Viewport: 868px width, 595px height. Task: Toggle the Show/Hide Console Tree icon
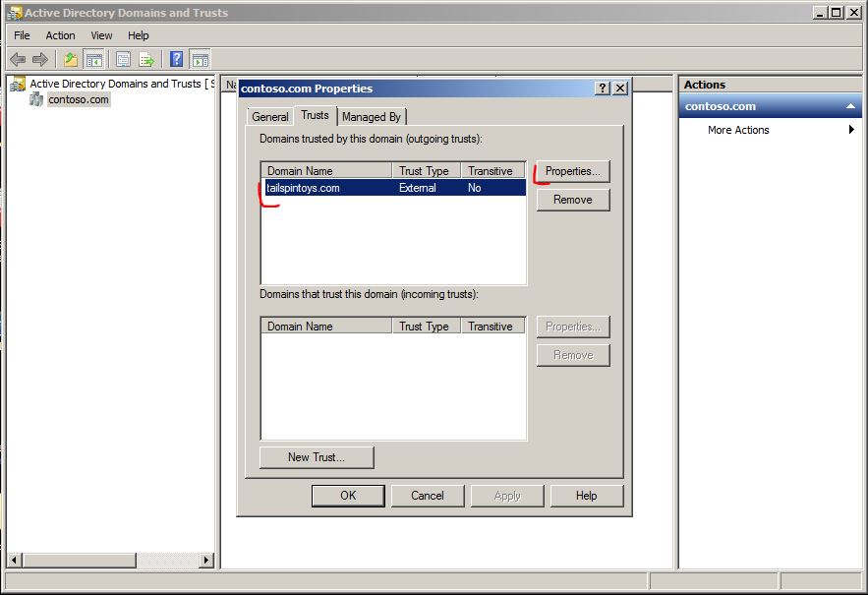click(x=94, y=59)
